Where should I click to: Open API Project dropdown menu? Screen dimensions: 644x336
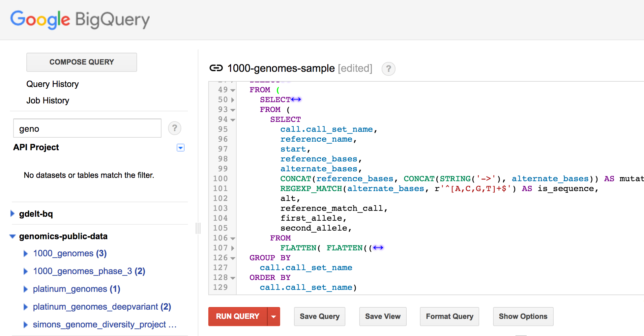click(x=181, y=148)
